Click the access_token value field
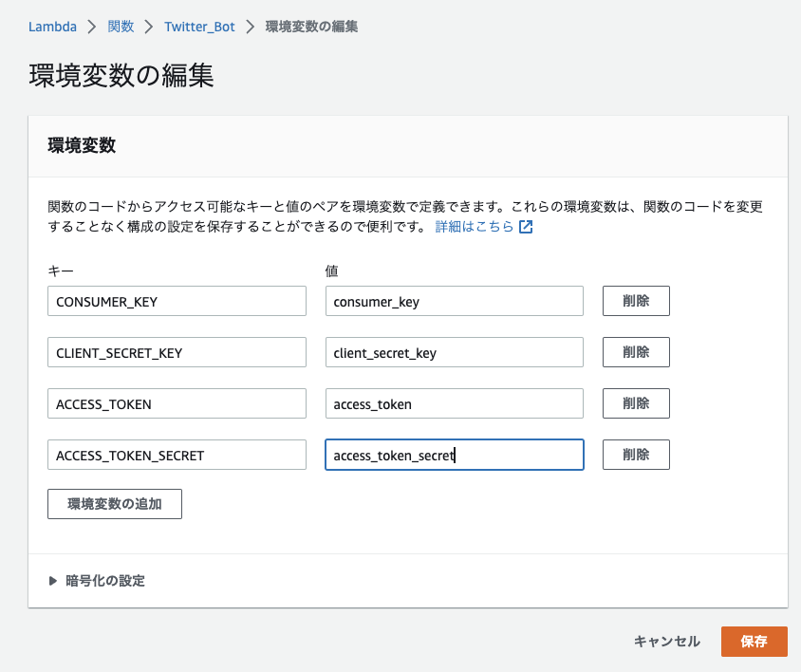Screen dimensions: 801x672 pyautogui.click(x=455, y=403)
